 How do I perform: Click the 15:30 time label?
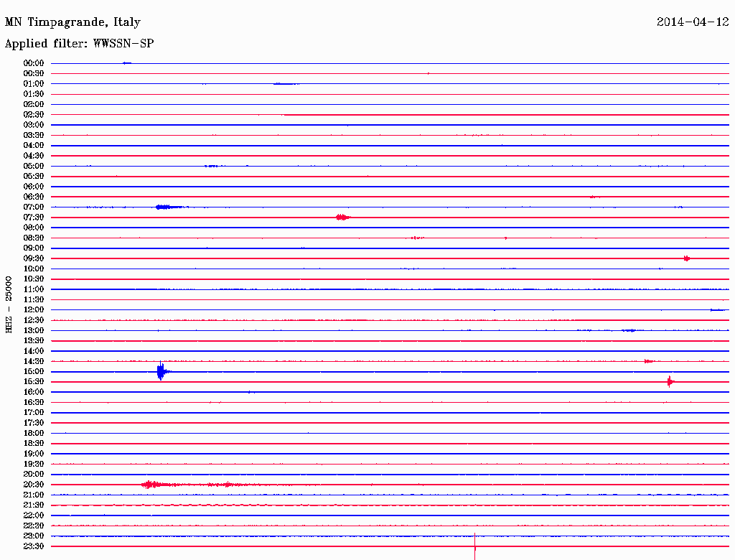[34, 382]
